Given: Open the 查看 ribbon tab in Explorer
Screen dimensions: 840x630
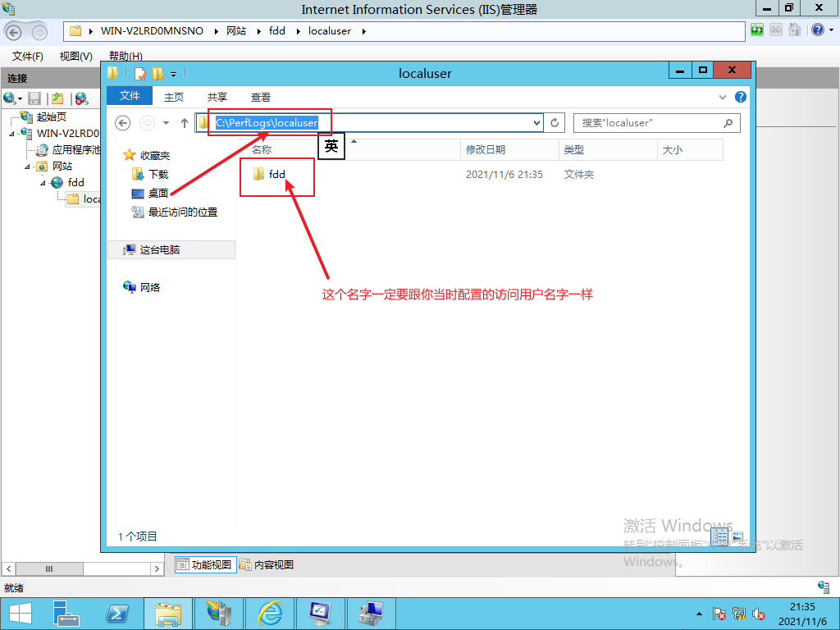Looking at the screenshot, I should [x=261, y=97].
